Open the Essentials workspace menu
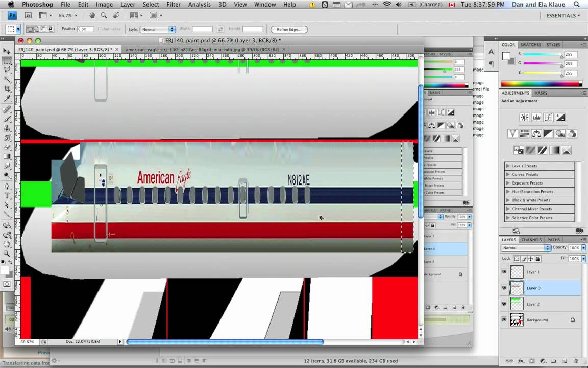Screen dimensions: 588x368 point(563,16)
